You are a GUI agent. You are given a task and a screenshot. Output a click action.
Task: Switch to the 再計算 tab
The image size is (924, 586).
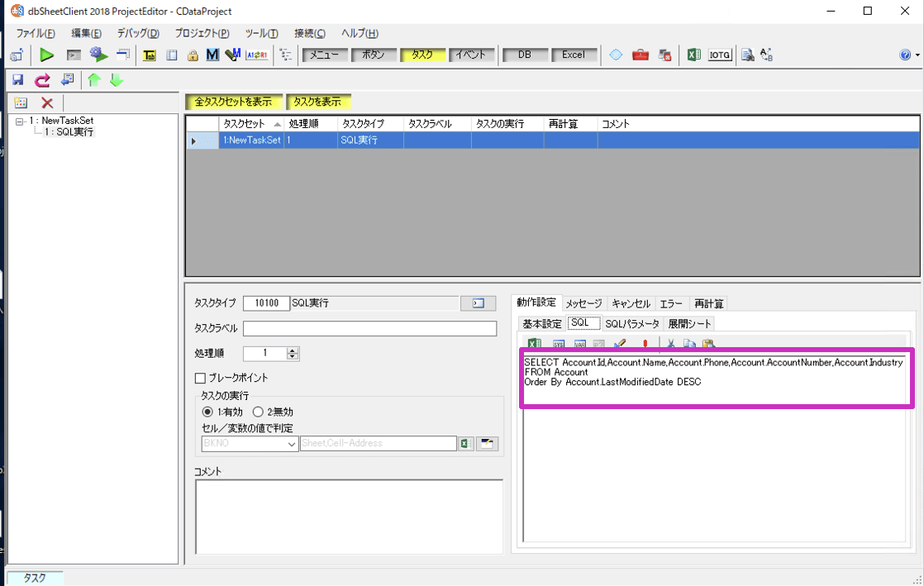click(x=708, y=303)
